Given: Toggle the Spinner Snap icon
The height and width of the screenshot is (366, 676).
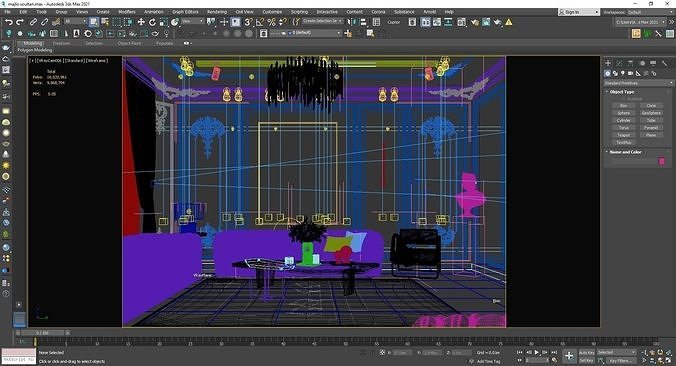Looking at the screenshot, I should (282, 22).
